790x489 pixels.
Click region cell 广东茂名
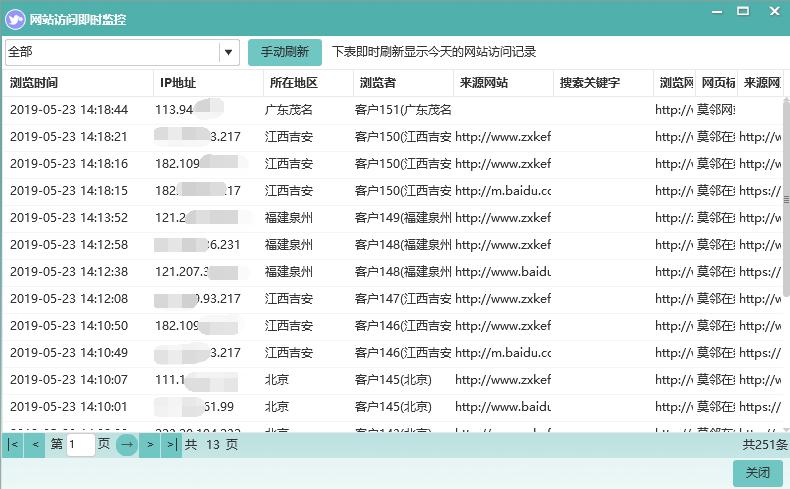(289, 110)
